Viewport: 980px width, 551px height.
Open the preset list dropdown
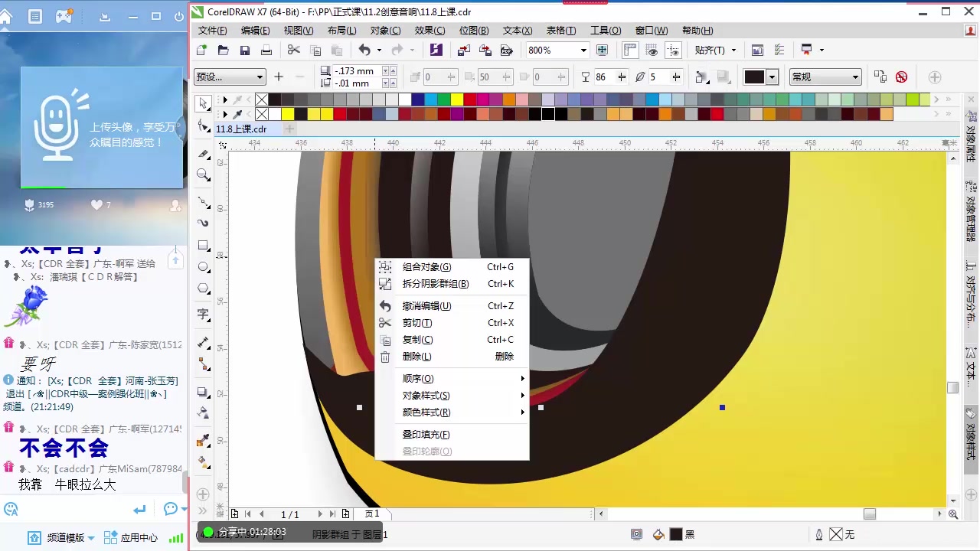(x=260, y=77)
